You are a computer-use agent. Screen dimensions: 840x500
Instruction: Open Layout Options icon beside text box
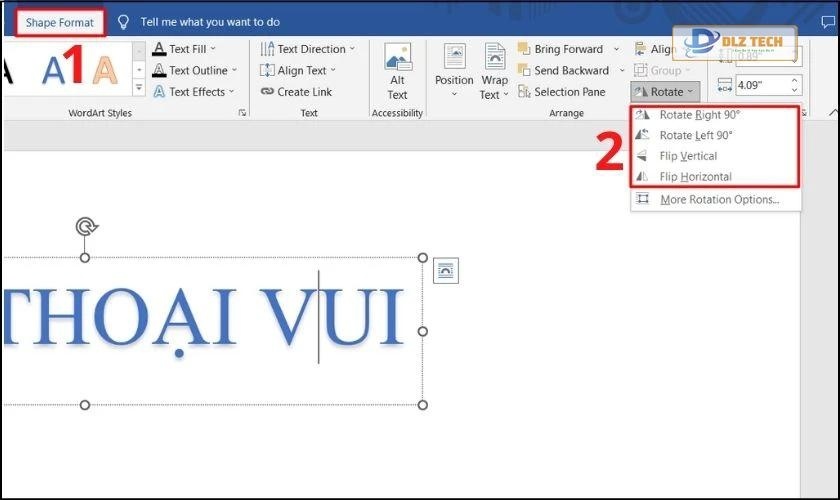[x=445, y=270]
